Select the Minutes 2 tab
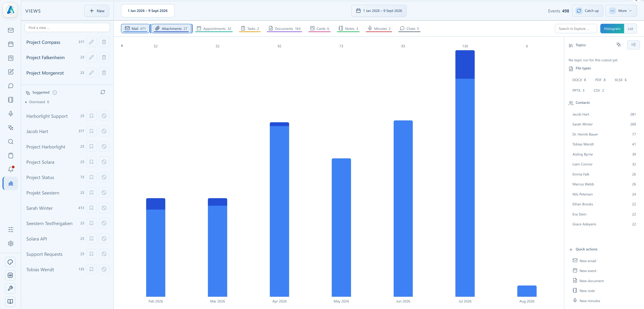The width and height of the screenshot is (644, 309). click(379, 29)
